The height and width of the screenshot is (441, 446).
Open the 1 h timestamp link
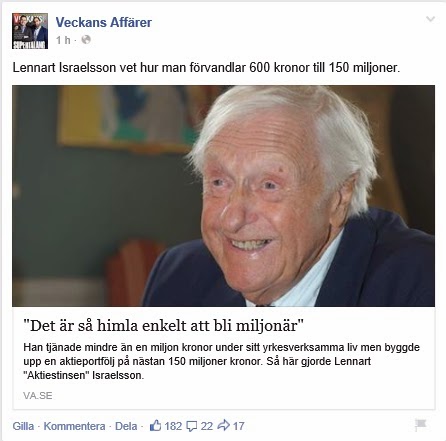click(x=63, y=40)
